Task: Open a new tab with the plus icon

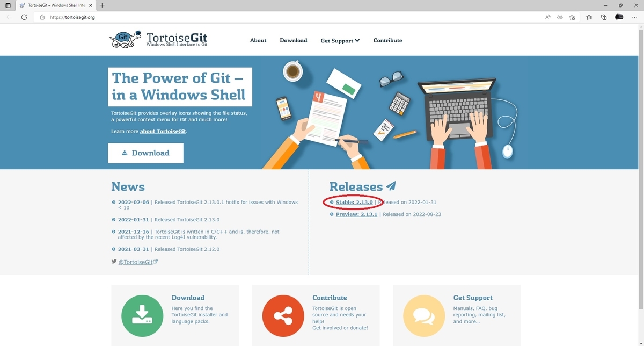Action: coord(102,5)
